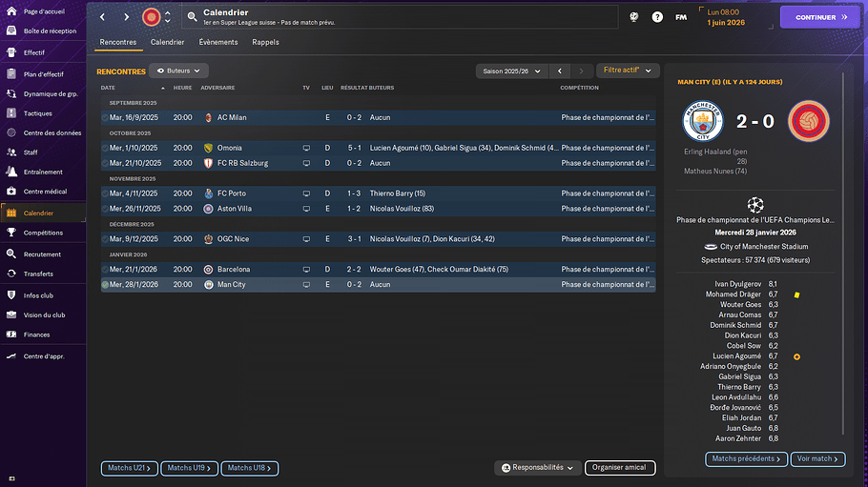
Task: Open Effectif squad shirt icon
Action: (x=11, y=52)
